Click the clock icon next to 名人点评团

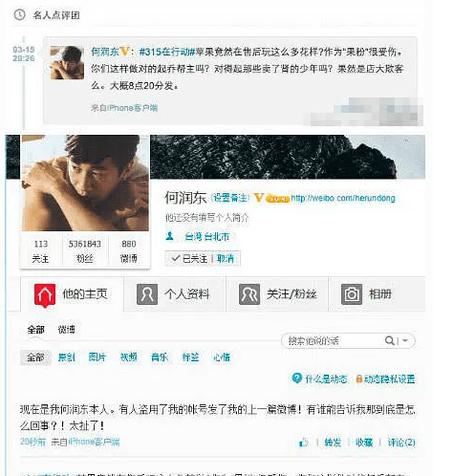point(19,14)
